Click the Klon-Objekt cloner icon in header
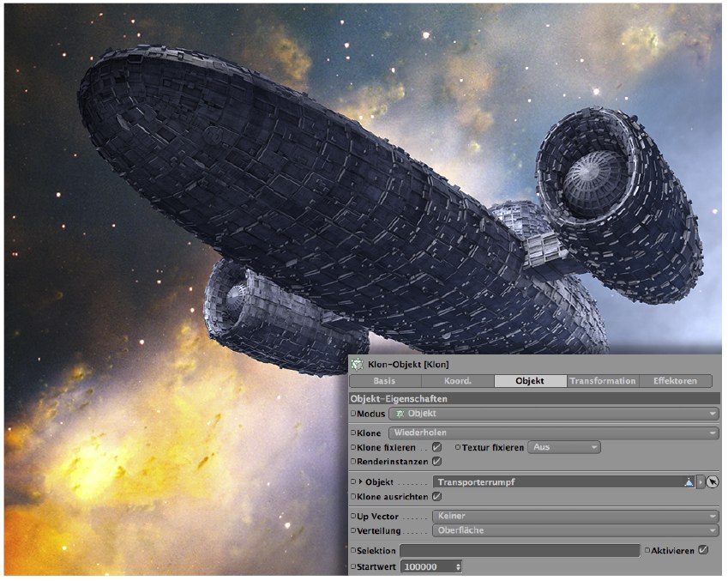 (357, 366)
